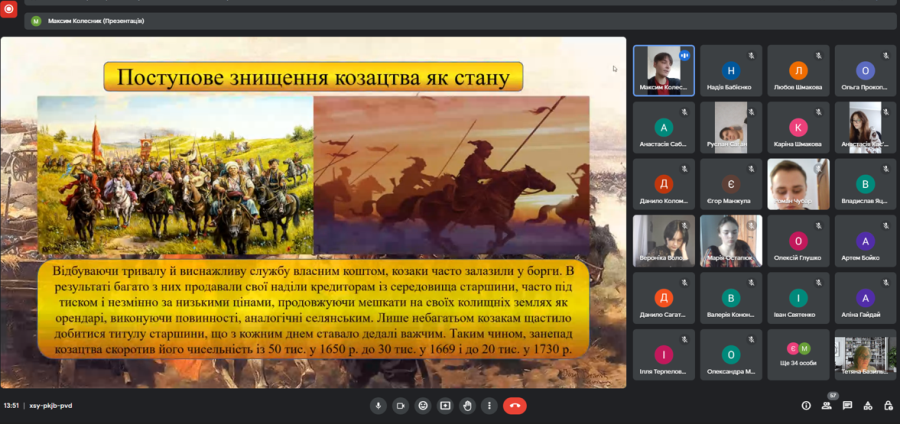Select the Любов Шмакова participant tile

pyautogui.click(x=798, y=71)
